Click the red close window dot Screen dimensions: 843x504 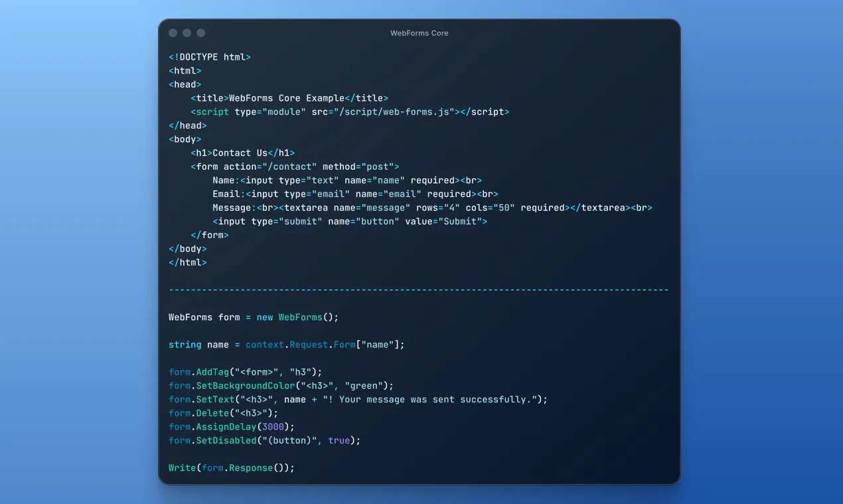[173, 33]
